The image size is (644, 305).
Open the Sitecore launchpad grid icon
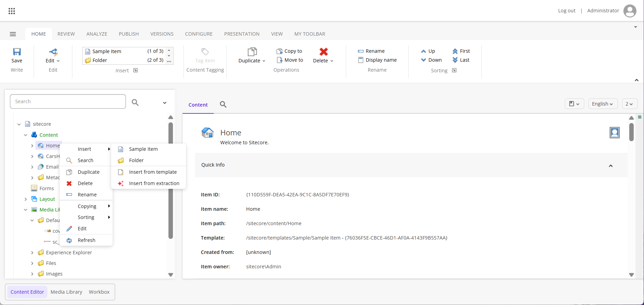coord(12,11)
